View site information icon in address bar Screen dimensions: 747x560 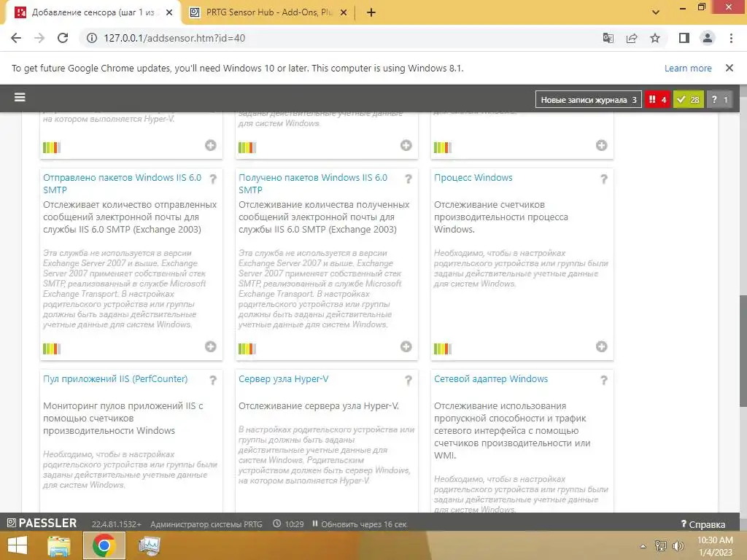point(91,38)
